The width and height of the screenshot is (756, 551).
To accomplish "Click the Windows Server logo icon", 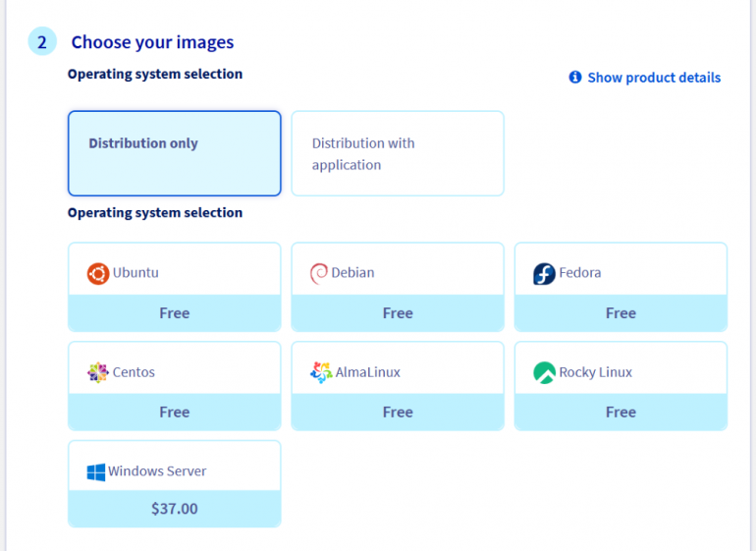I will point(96,471).
